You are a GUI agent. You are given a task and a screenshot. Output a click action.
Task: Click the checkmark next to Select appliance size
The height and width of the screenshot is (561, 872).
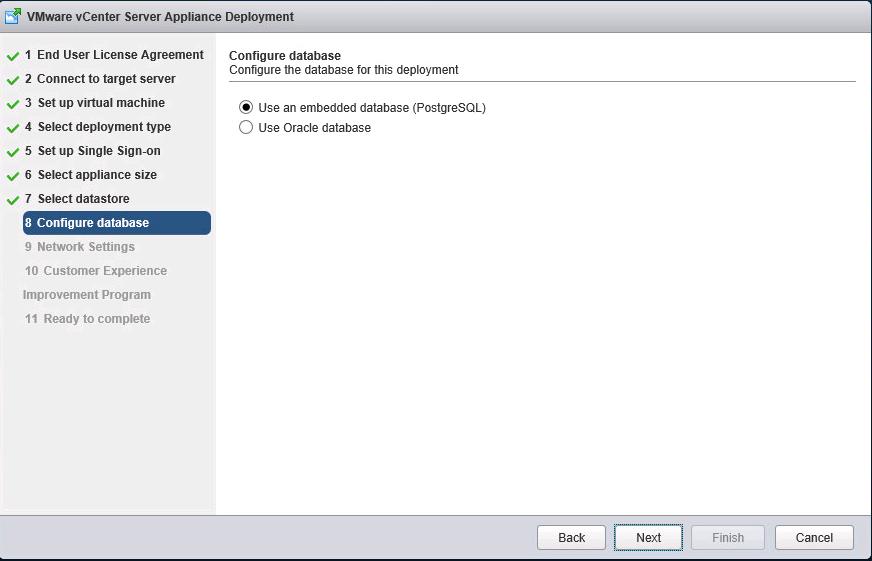[13, 176]
